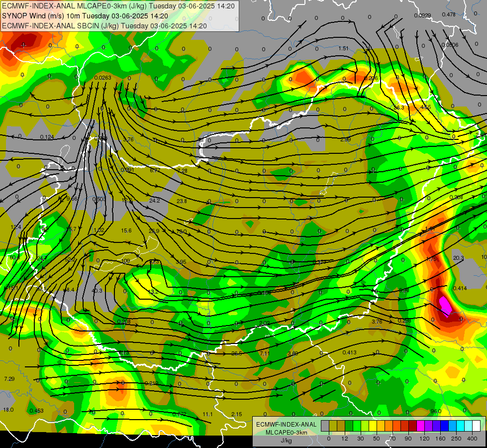This screenshot has height=448, width=487.
Task: Click the map value 96.0
Action: 436,411
